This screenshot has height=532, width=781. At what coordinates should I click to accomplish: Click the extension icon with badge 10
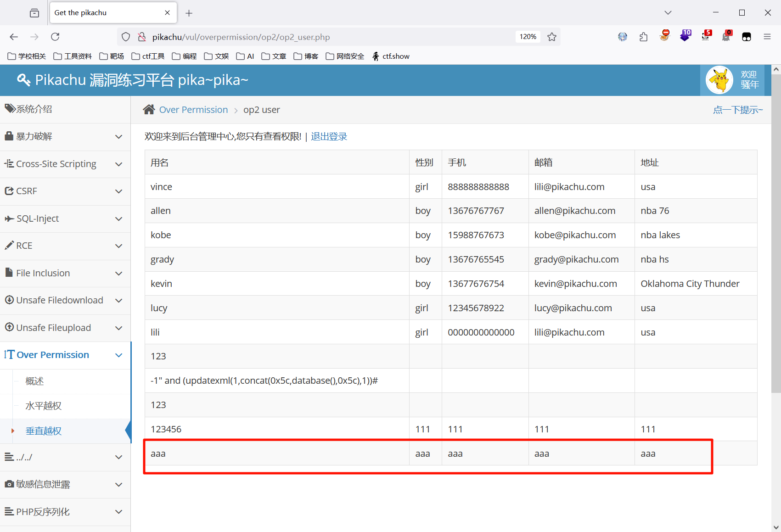click(685, 36)
